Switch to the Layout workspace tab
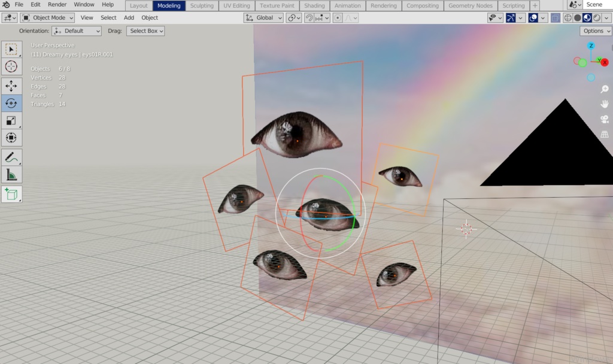Viewport: 613px width, 364px height. pos(139,5)
